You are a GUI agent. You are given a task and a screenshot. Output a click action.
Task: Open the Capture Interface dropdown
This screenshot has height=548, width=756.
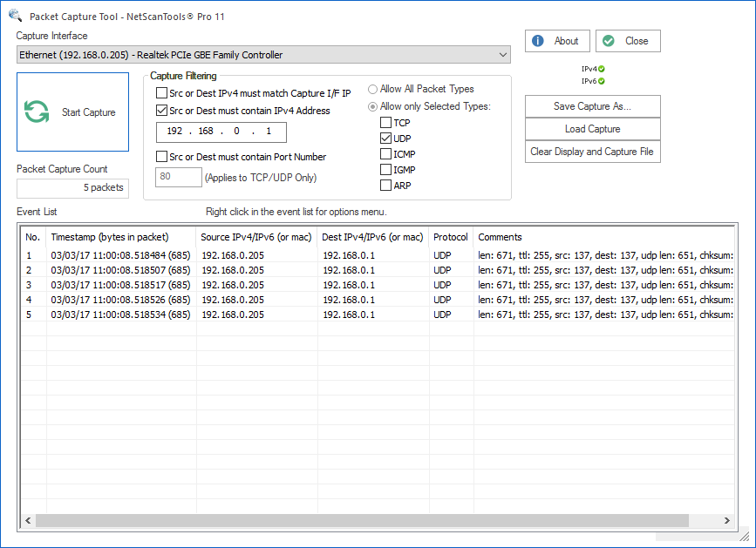pyautogui.click(x=503, y=55)
